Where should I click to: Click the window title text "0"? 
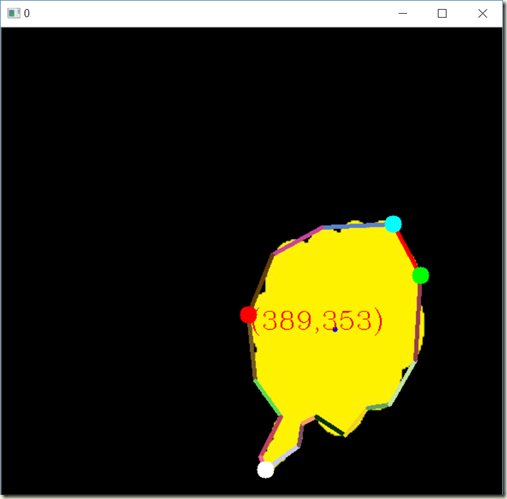[27, 13]
